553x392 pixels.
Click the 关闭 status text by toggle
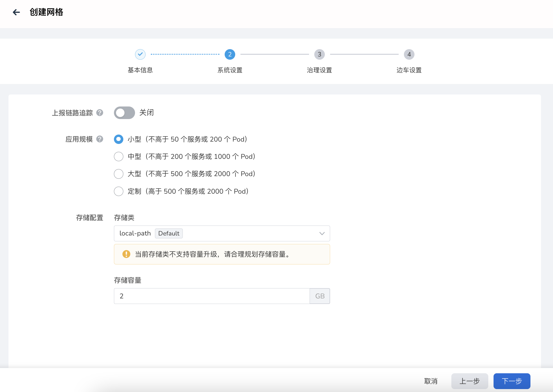point(146,113)
